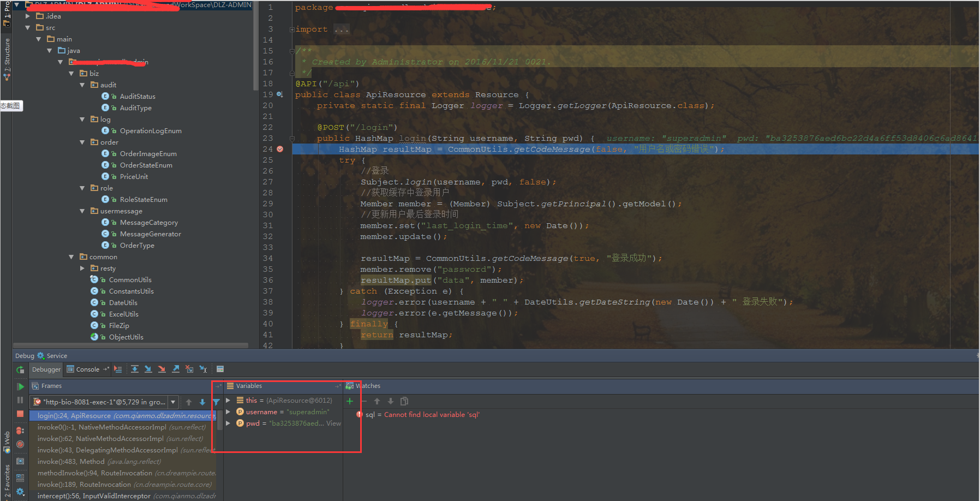Open CommonUtils class in project tree
This screenshot has height=501, width=980.
[130, 280]
